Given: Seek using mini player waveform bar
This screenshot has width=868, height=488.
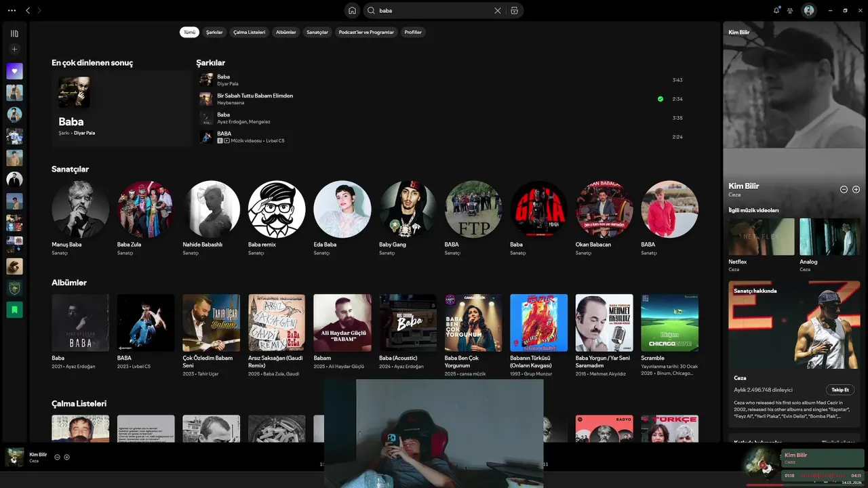Looking at the screenshot, I should pos(822,476).
